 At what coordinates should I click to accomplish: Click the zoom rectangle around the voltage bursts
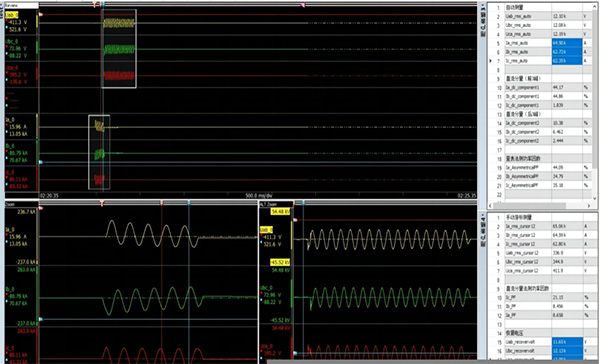click(119, 49)
